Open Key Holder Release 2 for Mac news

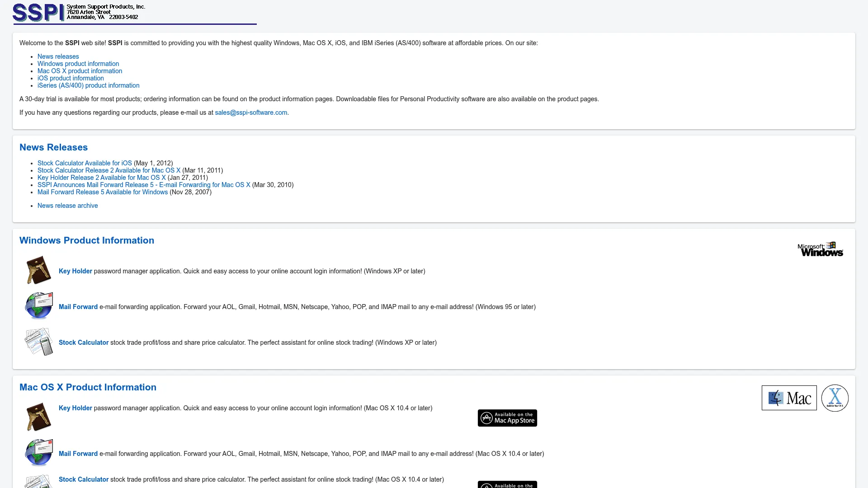[x=102, y=178]
